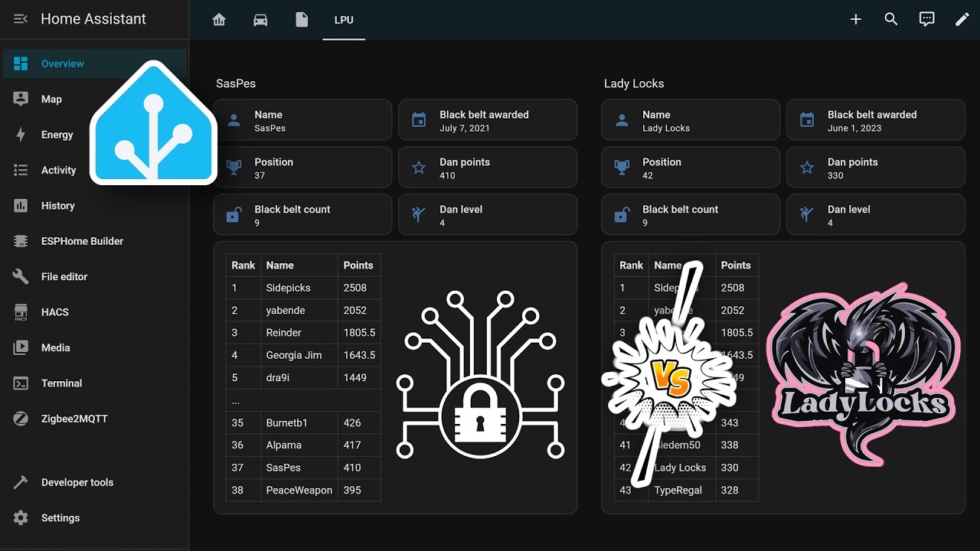
Task: Go to the Energy dashboard
Action: tap(94, 135)
